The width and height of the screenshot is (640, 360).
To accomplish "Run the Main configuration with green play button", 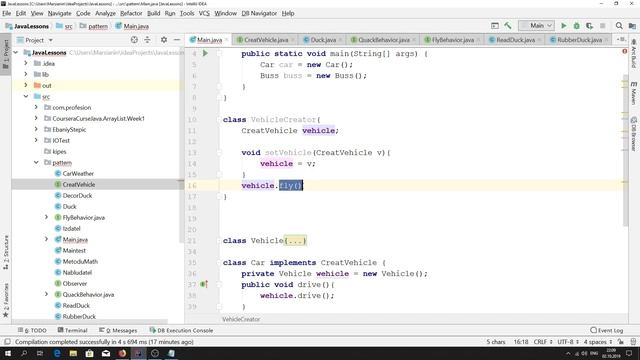I will coord(564,26).
